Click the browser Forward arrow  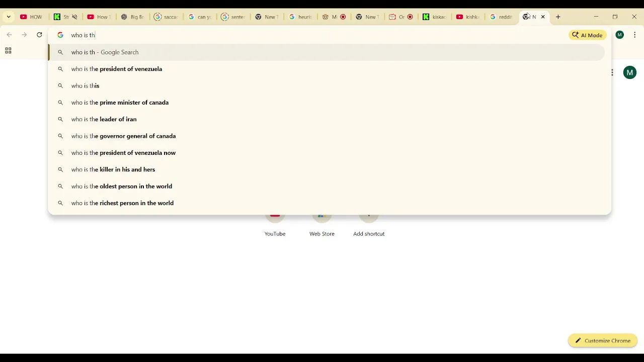[24, 35]
